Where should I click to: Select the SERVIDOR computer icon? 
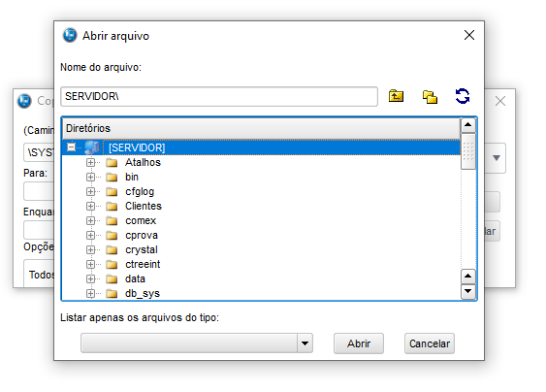click(92, 147)
